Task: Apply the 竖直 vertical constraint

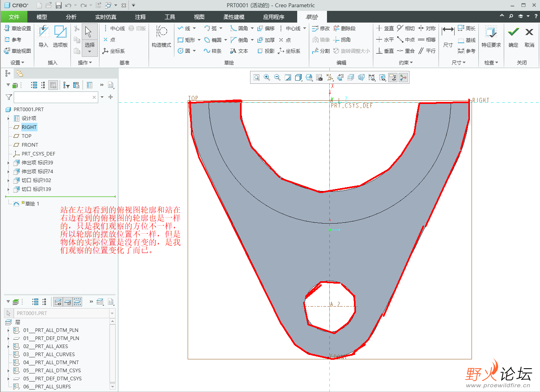Action: (385, 28)
